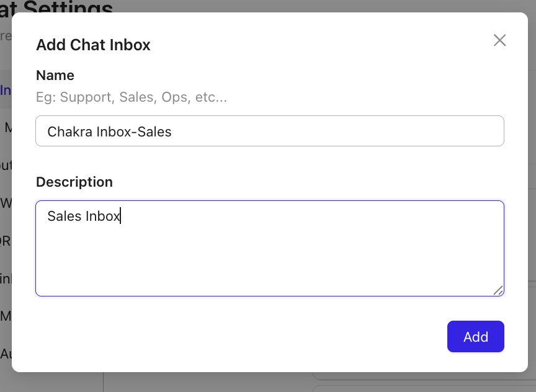Click the Description field label
Viewport: 536px width, 392px height.
[x=74, y=182]
